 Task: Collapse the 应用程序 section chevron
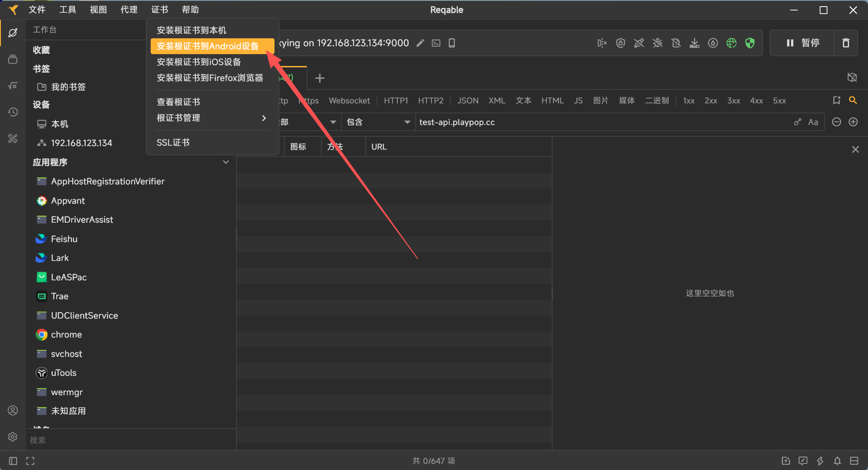226,162
